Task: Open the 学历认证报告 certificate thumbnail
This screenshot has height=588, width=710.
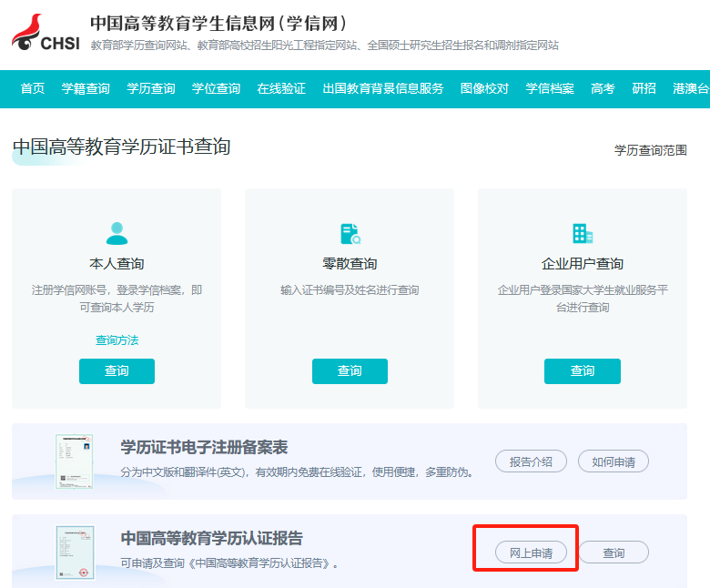Action: pyautogui.click(x=76, y=553)
